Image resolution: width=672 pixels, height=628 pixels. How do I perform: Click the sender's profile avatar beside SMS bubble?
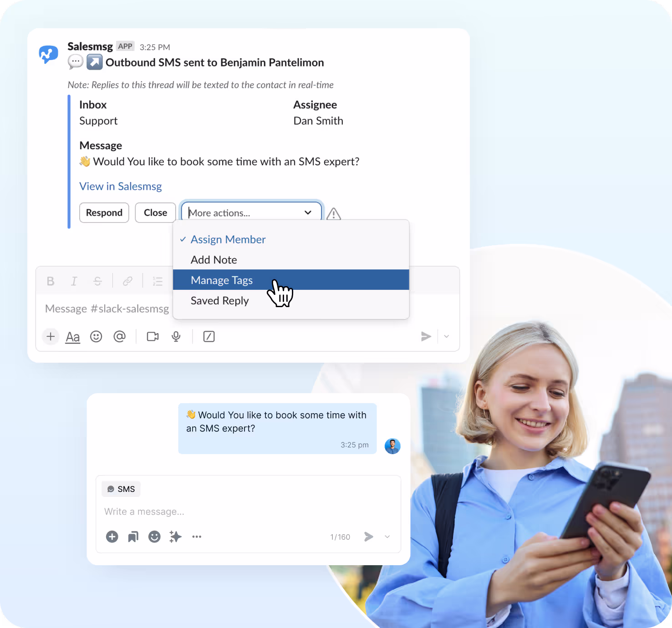(392, 446)
